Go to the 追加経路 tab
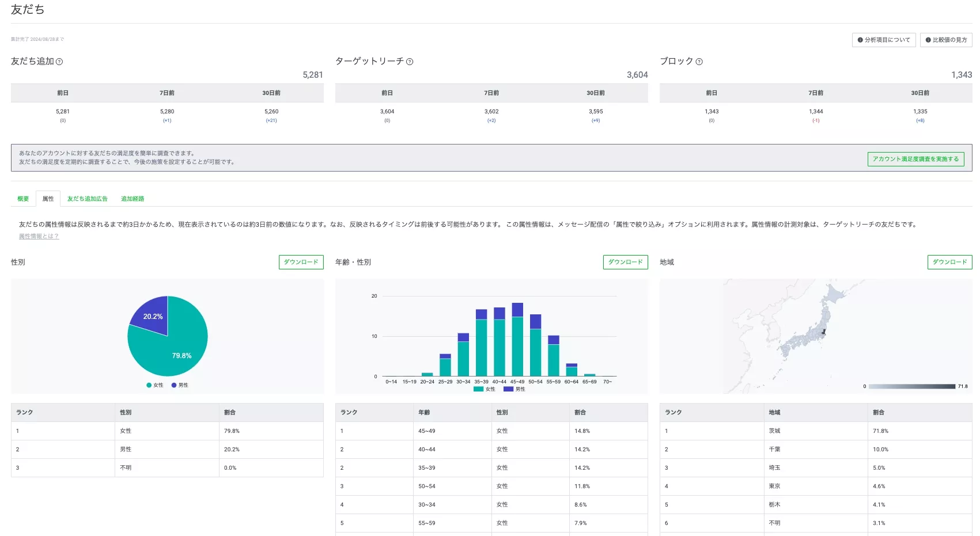This screenshot has width=980, height=536. point(133,199)
